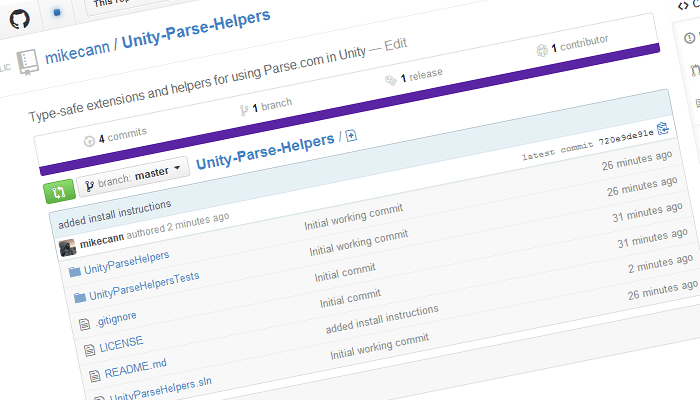Click mikecann's avatar thumbnail in commit row
Viewport: 700px width, 400px height.
[x=67, y=247]
